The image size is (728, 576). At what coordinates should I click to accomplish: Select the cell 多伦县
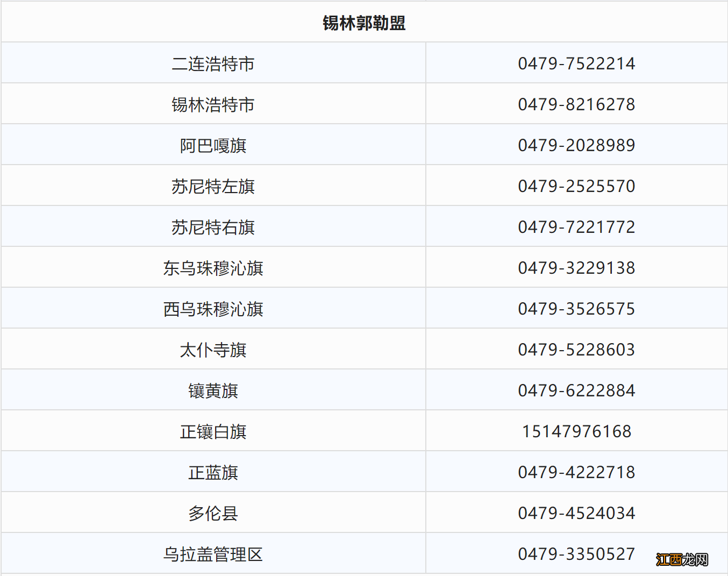(213, 513)
